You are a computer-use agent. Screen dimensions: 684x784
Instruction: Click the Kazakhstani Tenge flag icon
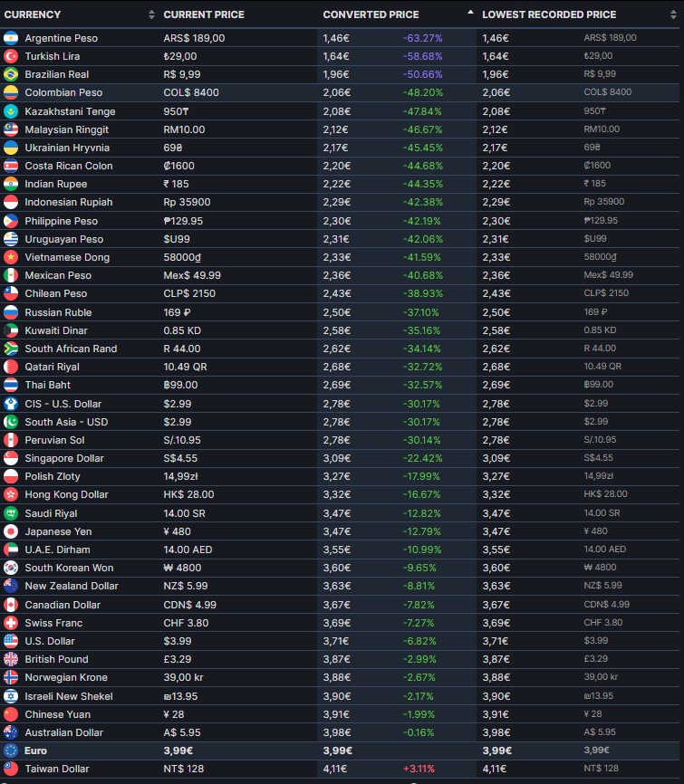coord(11,111)
